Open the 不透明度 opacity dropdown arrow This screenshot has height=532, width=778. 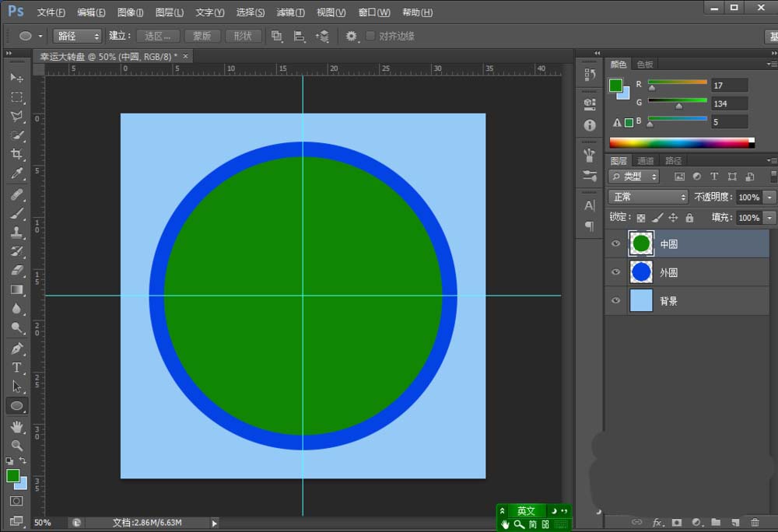[x=769, y=198]
